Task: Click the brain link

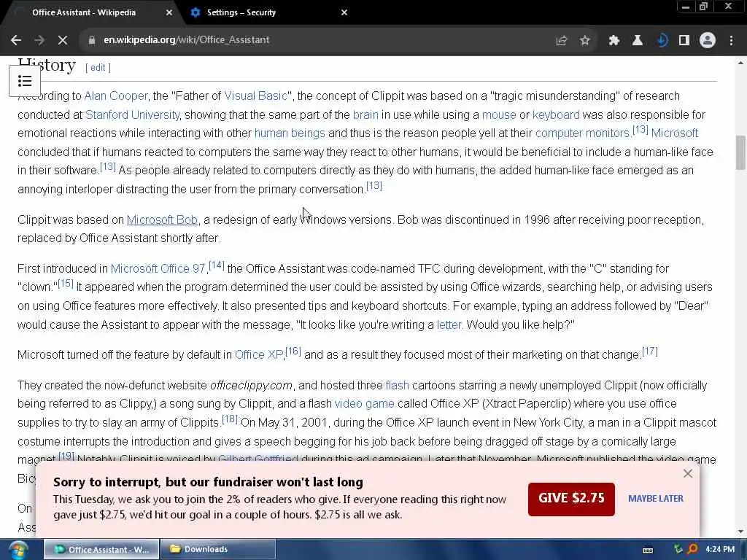Action: coord(365,114)
